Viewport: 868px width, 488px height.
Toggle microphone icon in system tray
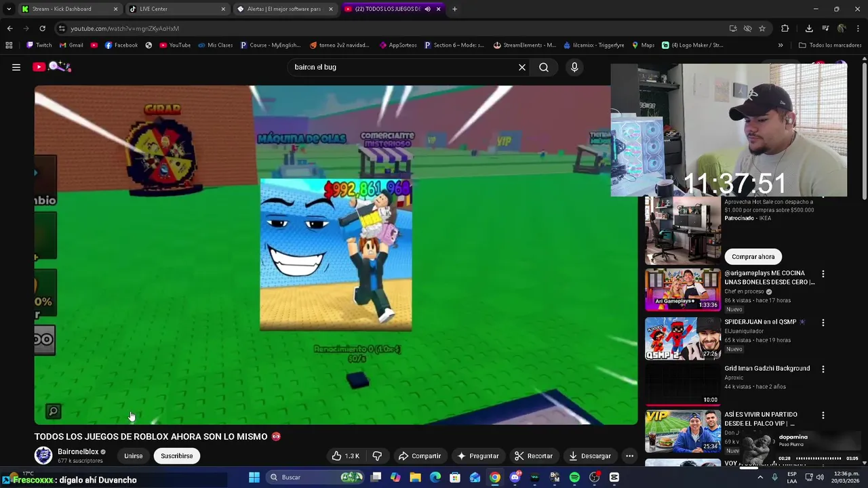(774, 477)
